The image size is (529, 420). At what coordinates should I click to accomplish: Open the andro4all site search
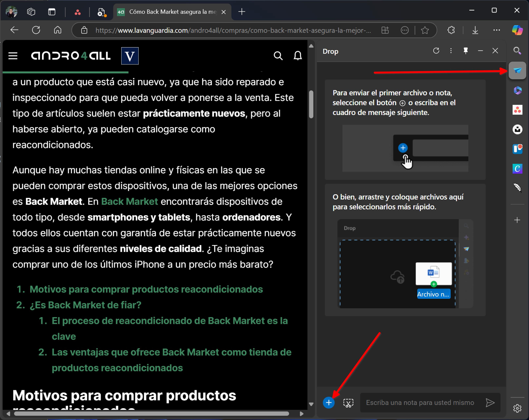tap(278, 56)
